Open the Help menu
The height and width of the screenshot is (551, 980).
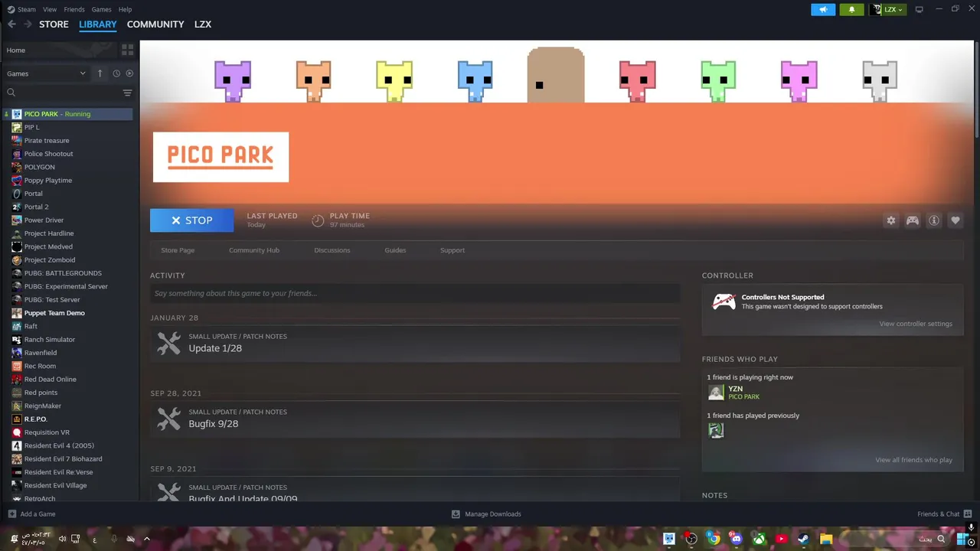[x=125, y=9]
